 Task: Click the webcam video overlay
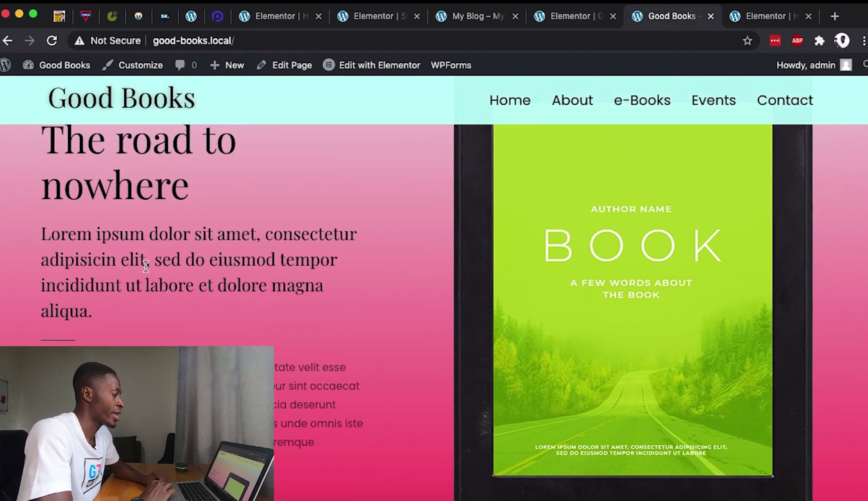point(137,423)
